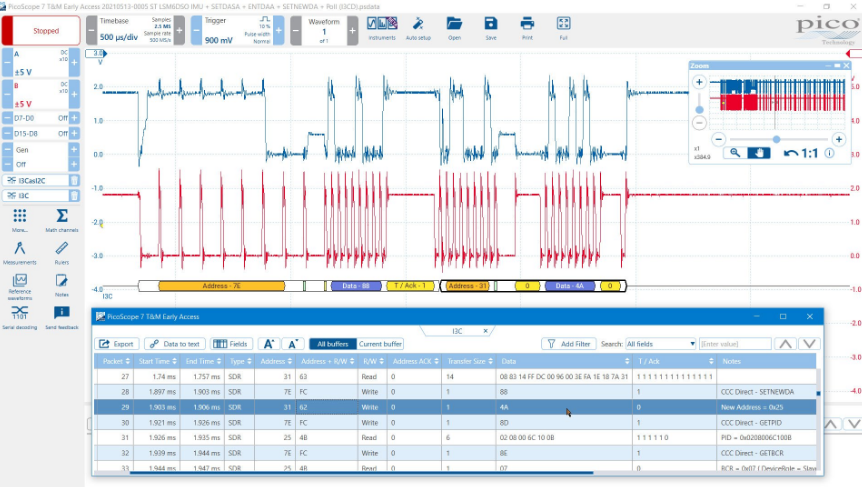Click the Export button
862x487 pixels.
[118, 344]
